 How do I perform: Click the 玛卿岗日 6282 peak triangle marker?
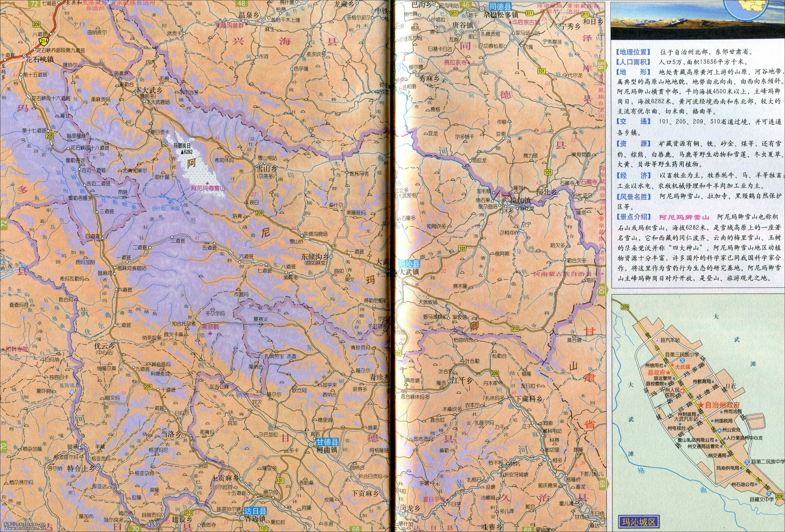[182, 152]
